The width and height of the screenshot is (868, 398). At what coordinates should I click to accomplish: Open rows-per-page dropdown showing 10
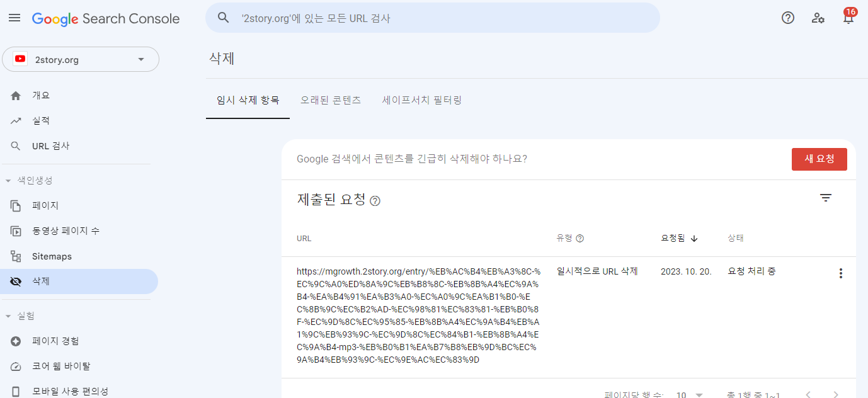click(689, 395)
